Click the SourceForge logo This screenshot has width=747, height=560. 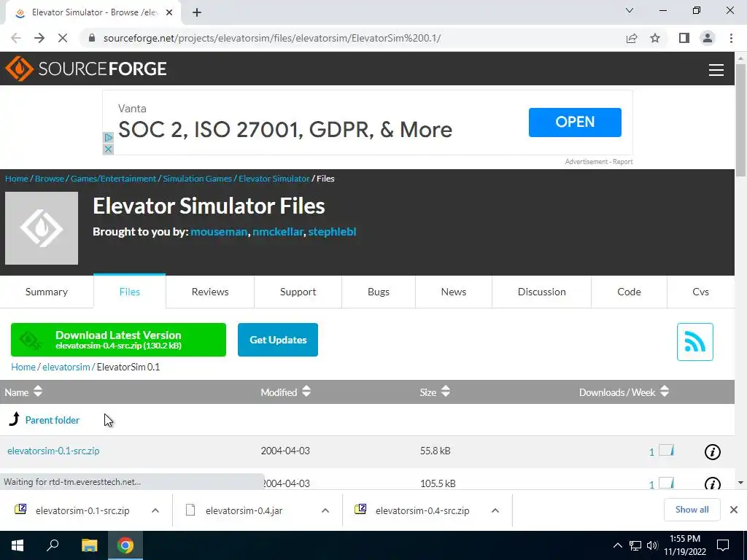pos(86,69)
